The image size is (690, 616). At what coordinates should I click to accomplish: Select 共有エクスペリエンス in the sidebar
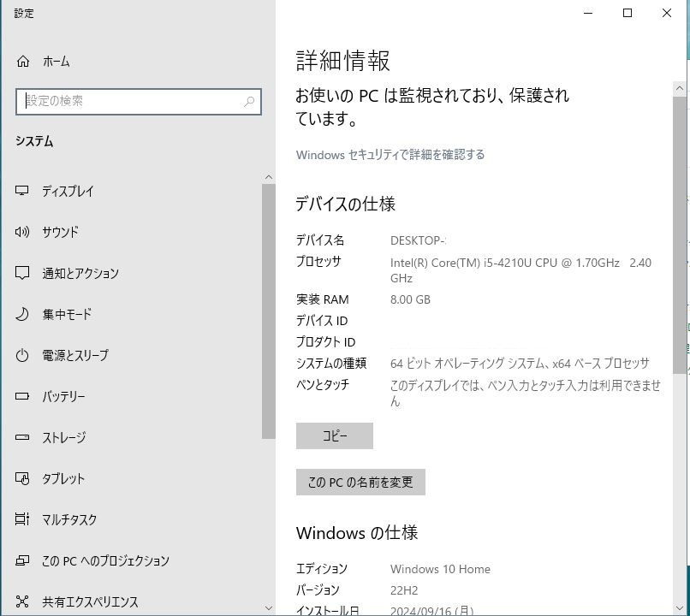coord(90,601)
